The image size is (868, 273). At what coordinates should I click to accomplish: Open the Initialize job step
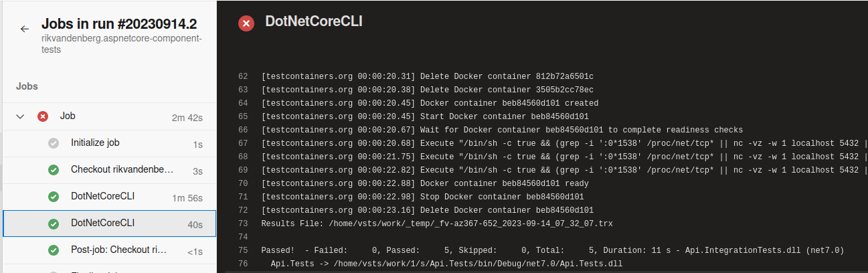pyautogui.click(x=109, y=143)
